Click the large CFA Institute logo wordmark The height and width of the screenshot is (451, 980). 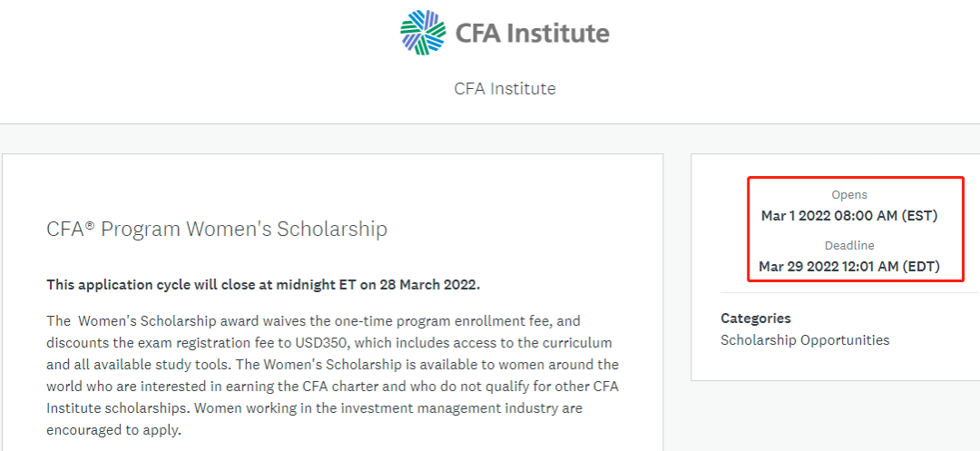(532, 34)
